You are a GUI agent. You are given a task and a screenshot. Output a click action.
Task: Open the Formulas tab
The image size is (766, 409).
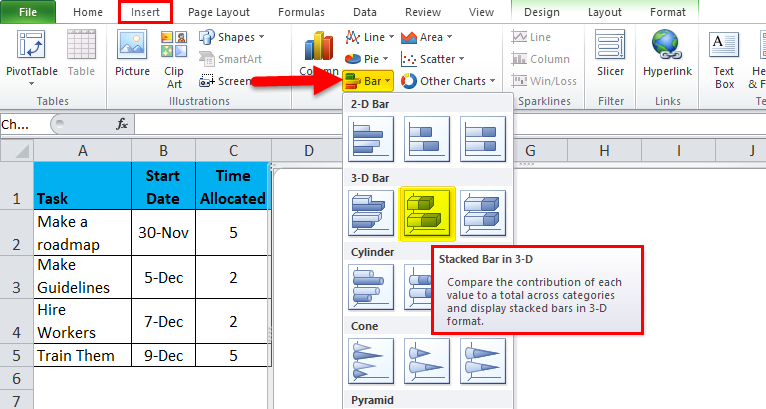pos(301,12)
